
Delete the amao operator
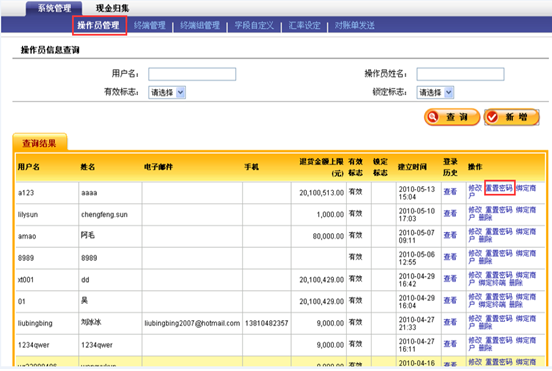485,239
